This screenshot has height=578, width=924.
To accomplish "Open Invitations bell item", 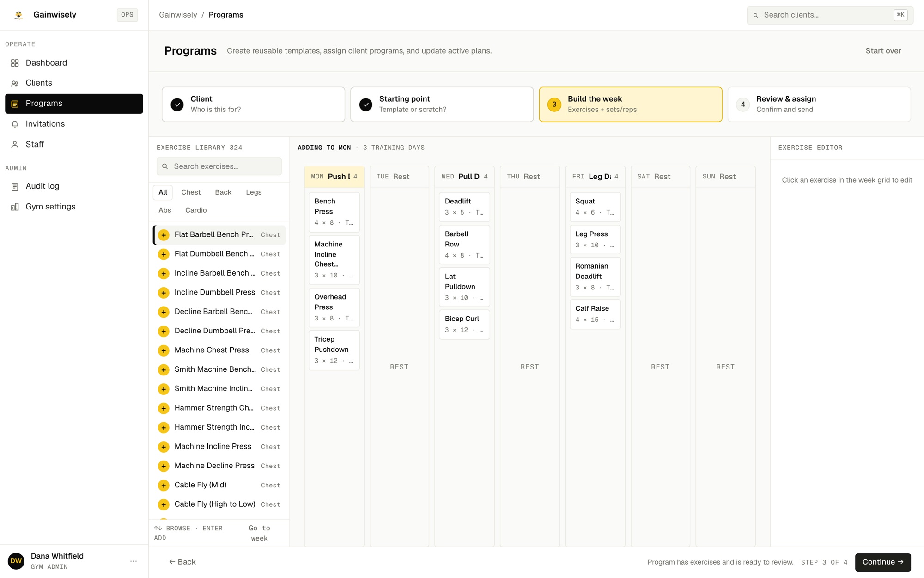I will coord(74,124).
